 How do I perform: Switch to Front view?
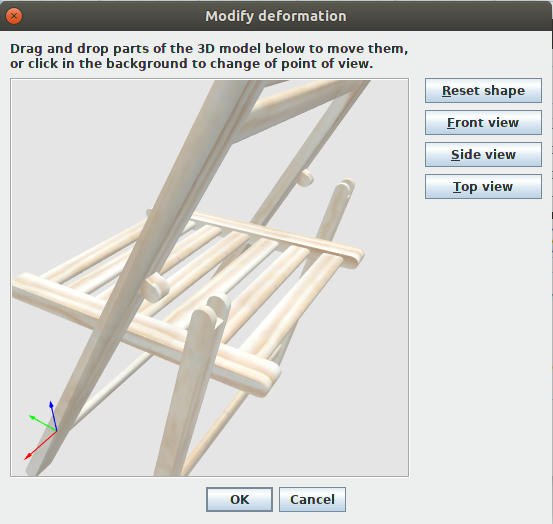[x=483, y=123]
